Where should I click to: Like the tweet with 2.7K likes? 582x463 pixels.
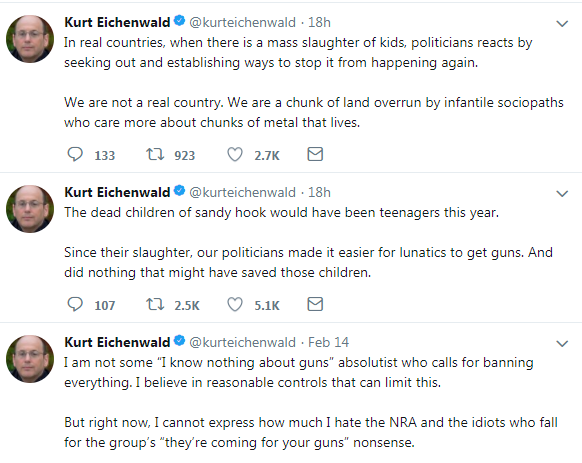(x=235, y=154)
